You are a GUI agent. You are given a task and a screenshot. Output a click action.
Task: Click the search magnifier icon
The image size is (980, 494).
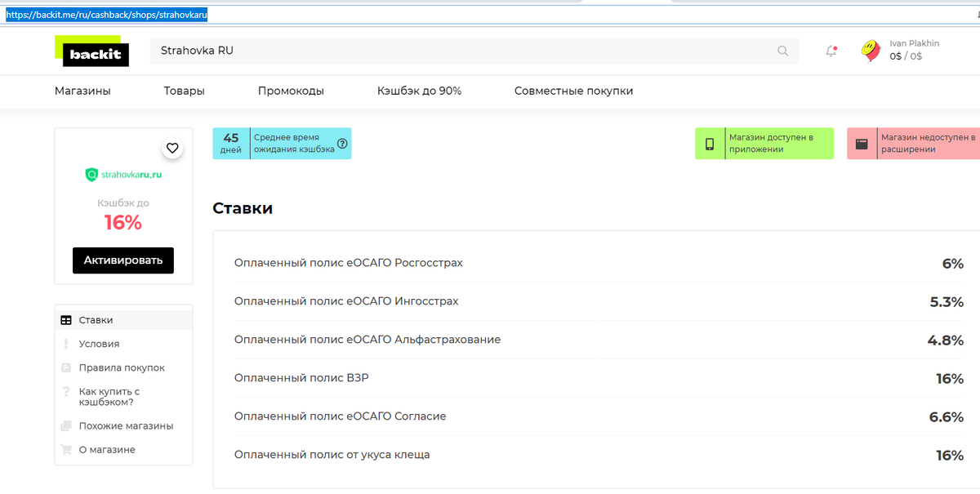pos(782,51)
